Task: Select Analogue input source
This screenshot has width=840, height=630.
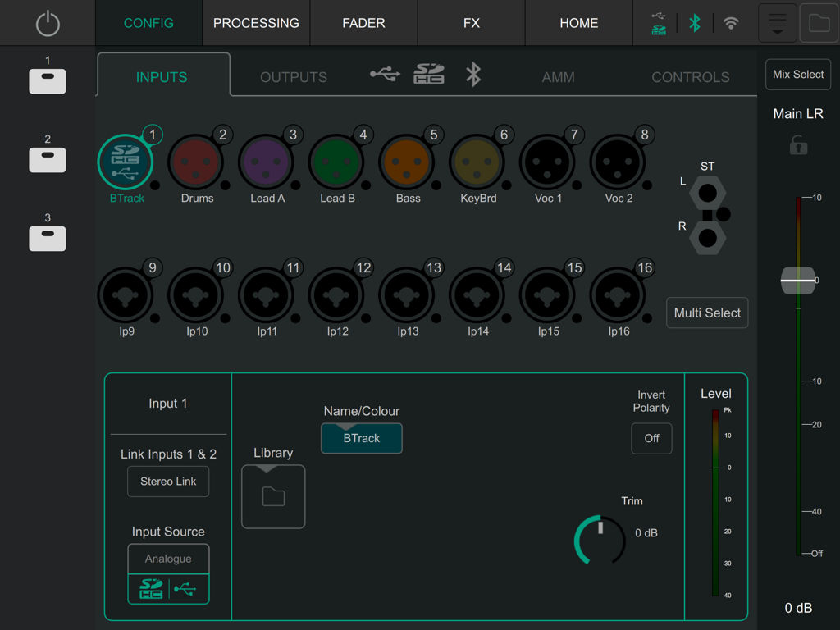Action: [x=168, y=559]
